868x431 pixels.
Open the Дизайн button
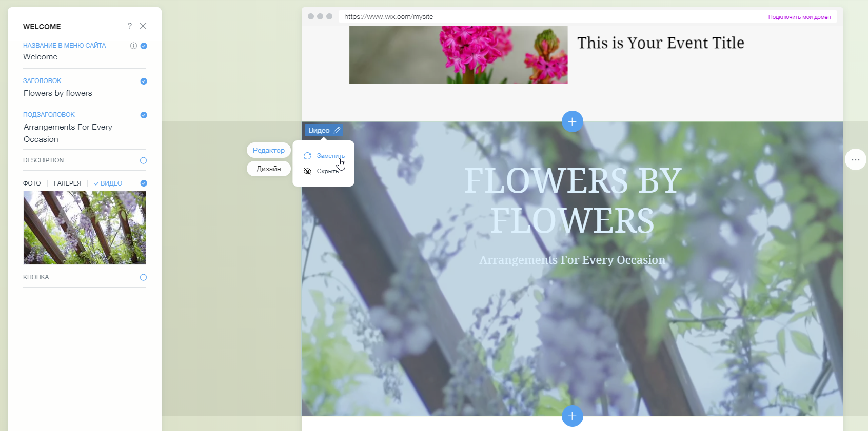268,169
